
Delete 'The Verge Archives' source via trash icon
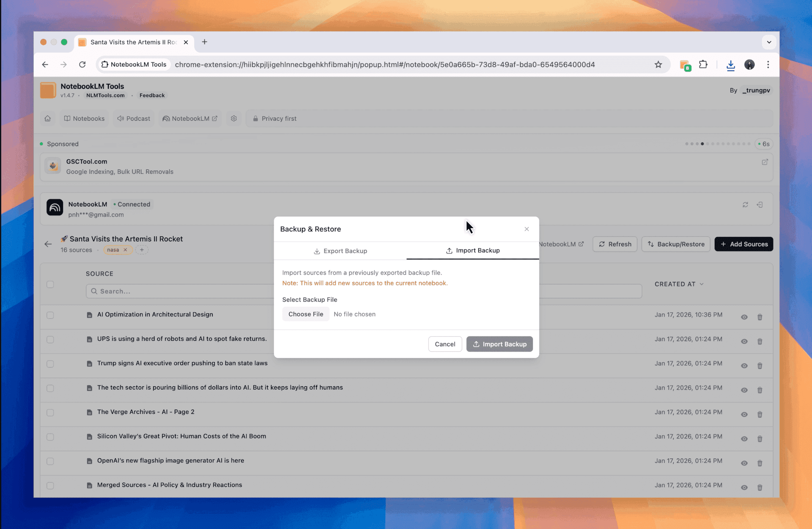click(760, 414)
